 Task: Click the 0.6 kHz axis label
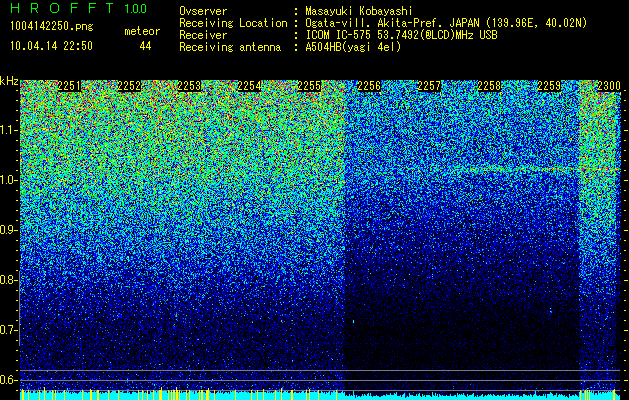coord(9,380)
